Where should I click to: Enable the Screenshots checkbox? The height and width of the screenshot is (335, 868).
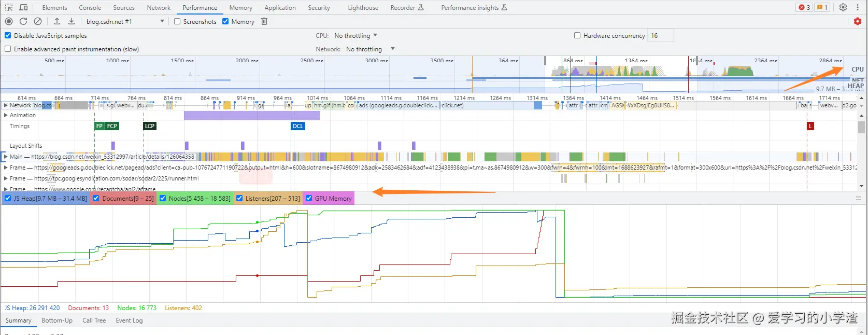[x=177, y=21]
